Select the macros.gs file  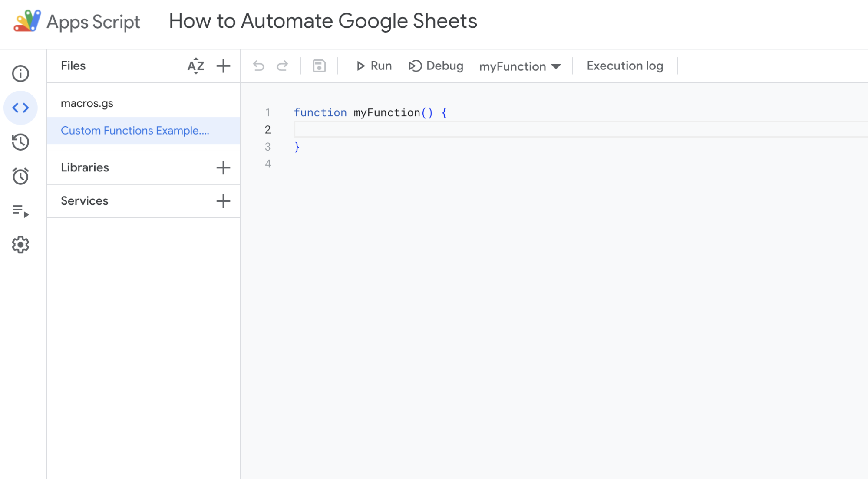[x=143, y=103]
